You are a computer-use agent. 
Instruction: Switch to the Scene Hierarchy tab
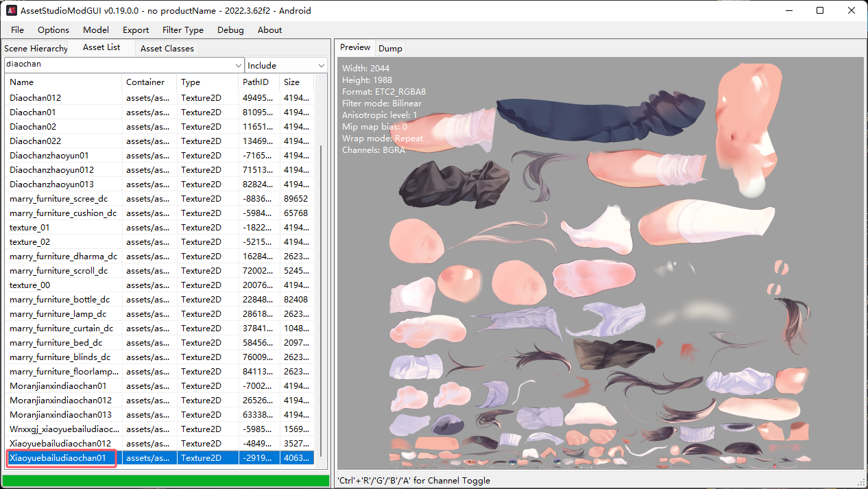coord(36,49)
